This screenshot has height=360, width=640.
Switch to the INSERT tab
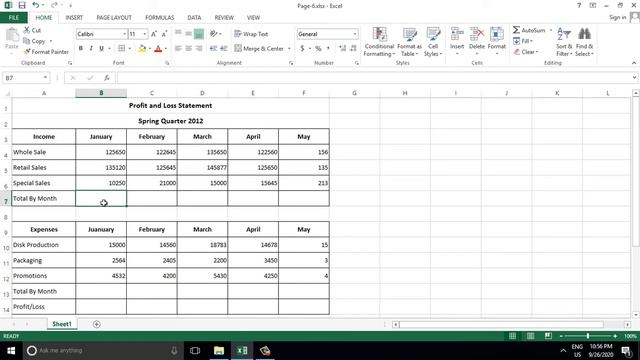(x=74, y=18)
